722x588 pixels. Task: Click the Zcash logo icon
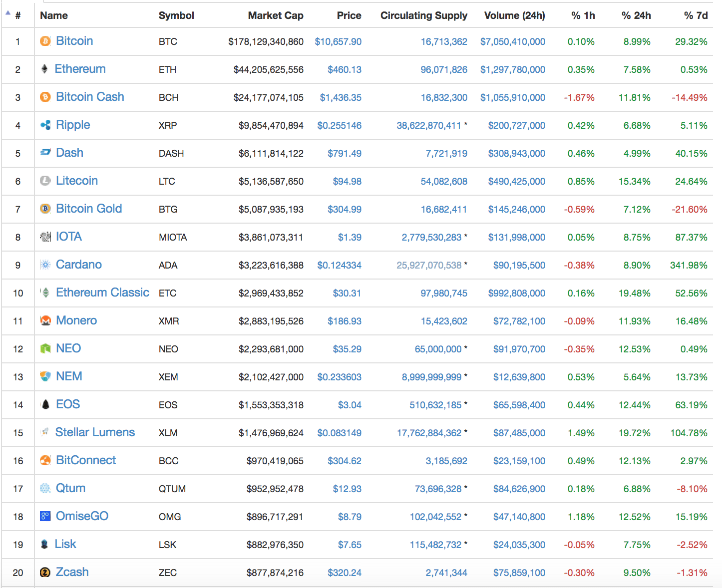point(45,572)
